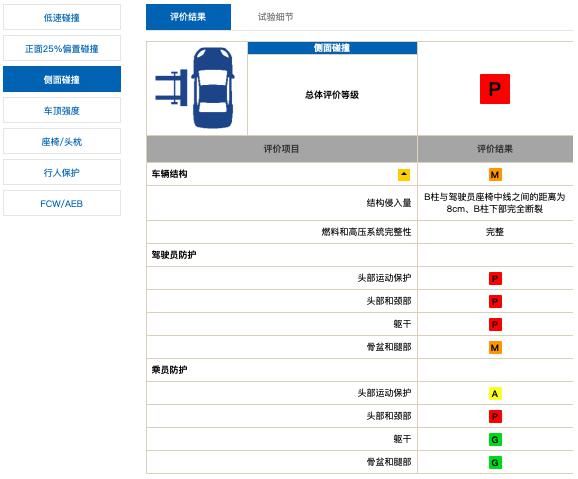This screenshot has width=578, height=479.
Task: Switch to the 试验细节 tab
Action: click(x=275, y=17)
